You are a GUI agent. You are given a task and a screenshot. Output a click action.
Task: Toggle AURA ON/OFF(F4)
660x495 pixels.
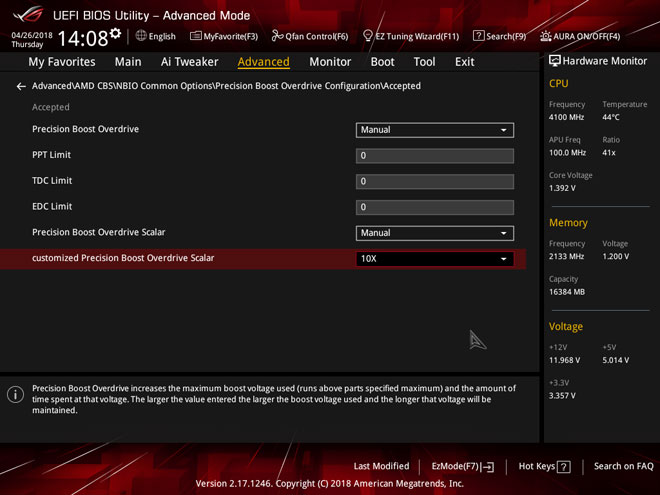[580, 36]
